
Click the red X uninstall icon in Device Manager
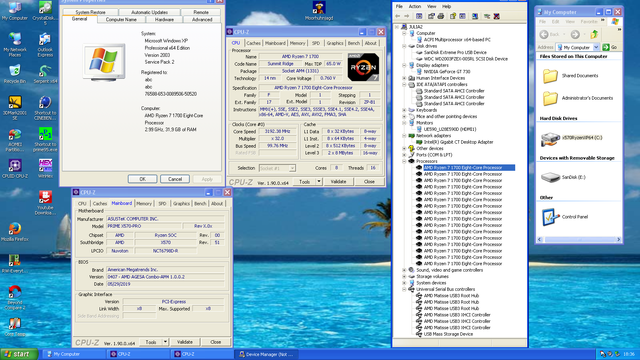click(496, 16)
